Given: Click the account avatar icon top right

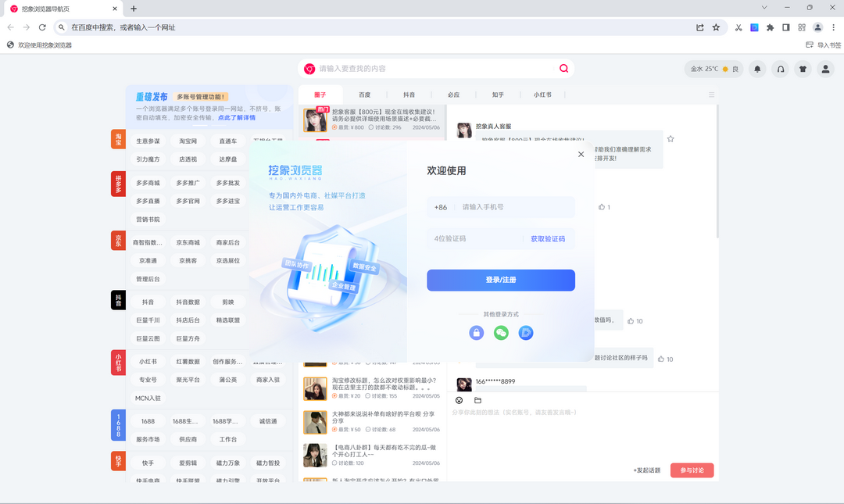Looking at the screenshot, I should click(825, 69).
